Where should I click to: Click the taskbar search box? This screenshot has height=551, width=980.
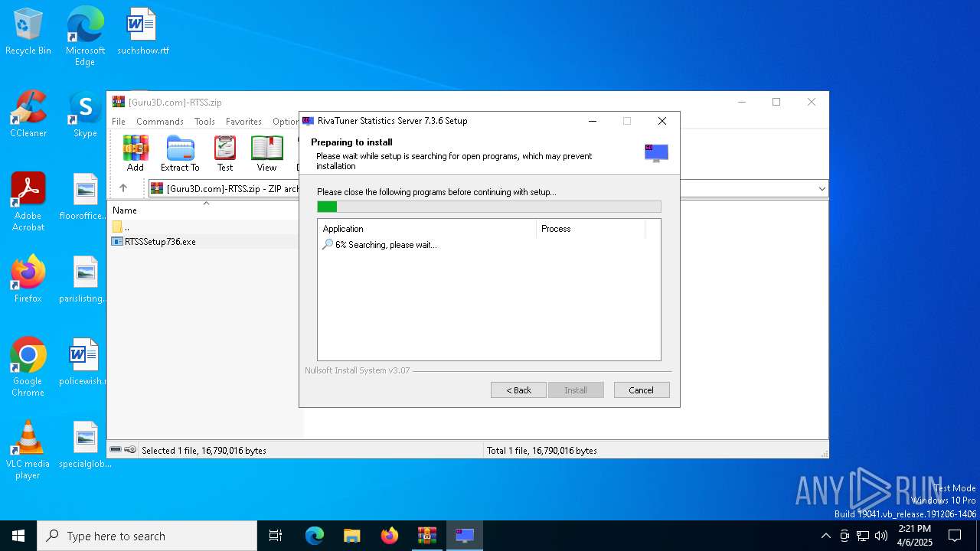[147, 536]
